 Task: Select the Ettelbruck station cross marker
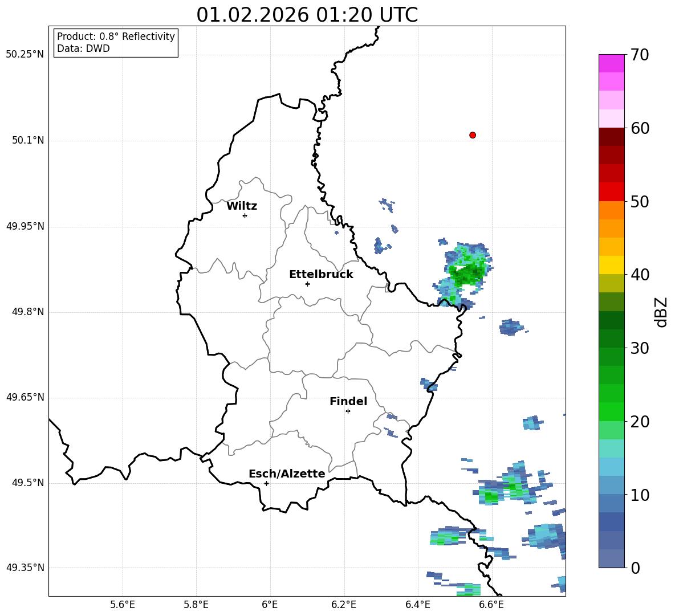(307, 284)
